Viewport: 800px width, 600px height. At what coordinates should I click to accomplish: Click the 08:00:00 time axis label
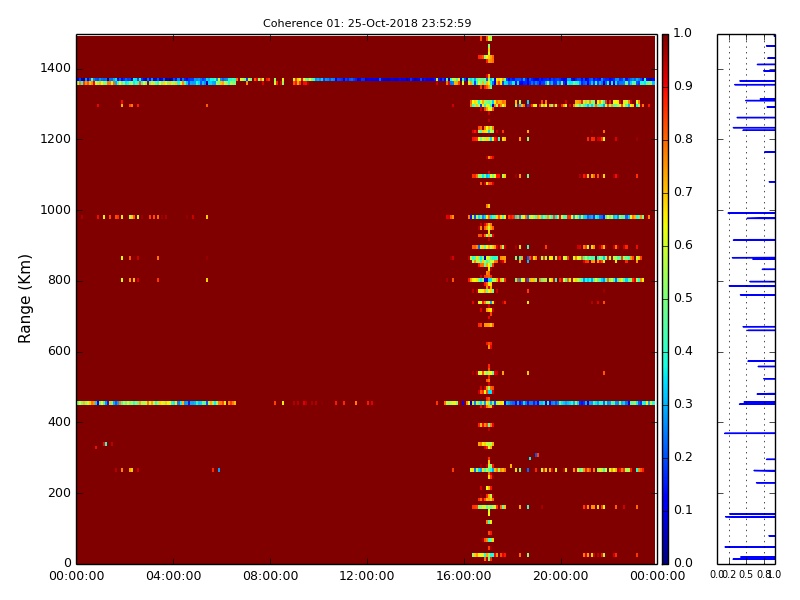click(270, 576)
